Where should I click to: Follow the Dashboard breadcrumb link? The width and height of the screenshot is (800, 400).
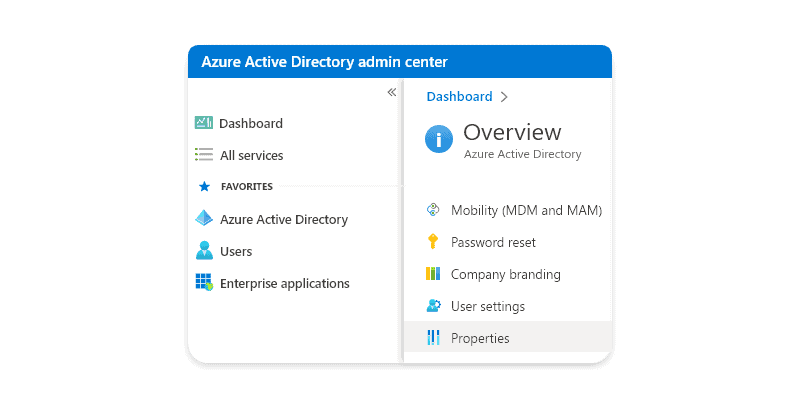tap(459, 96)
